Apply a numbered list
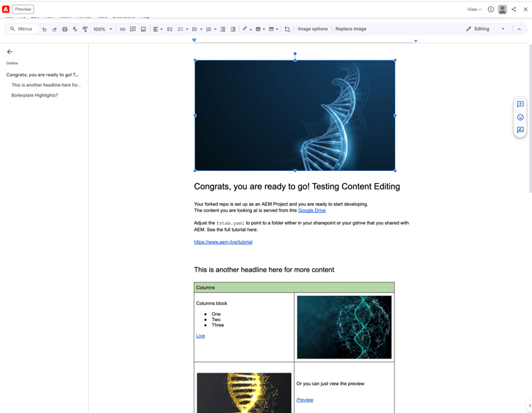 tap(209, 29)
